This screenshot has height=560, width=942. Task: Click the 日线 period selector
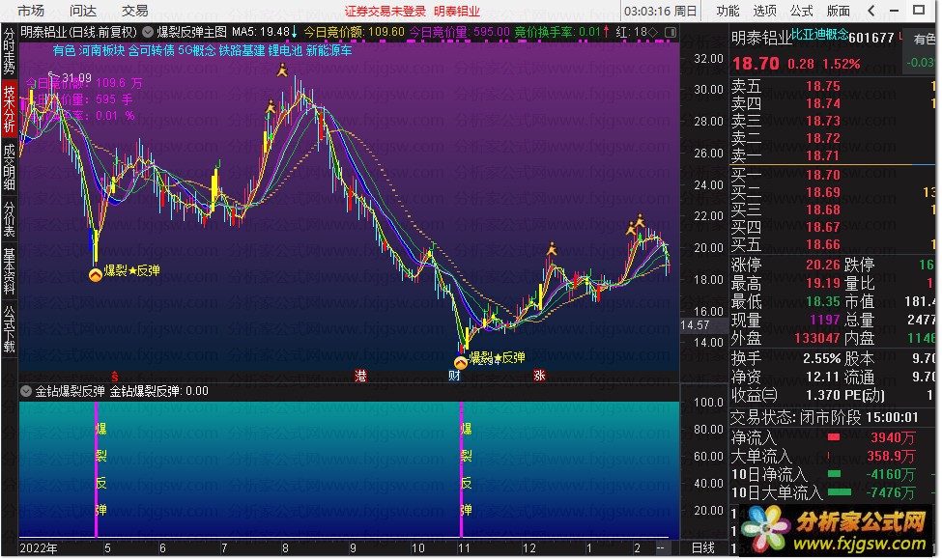tap(703, 548)
